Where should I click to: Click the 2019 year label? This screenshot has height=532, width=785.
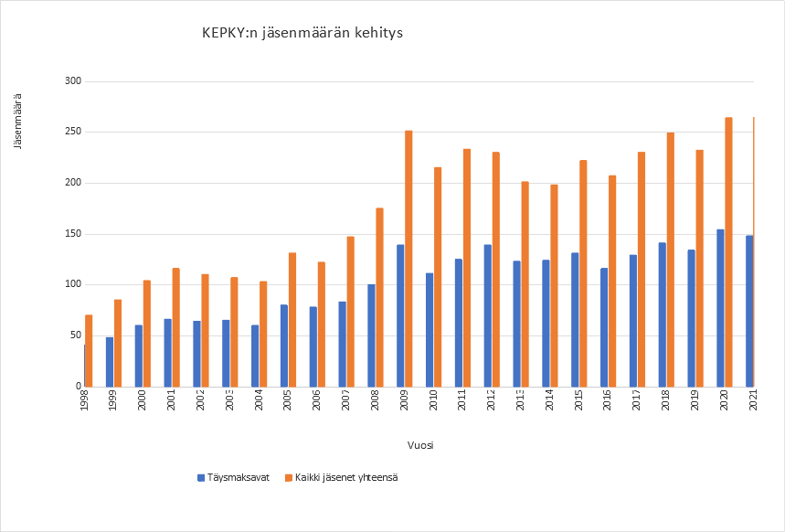[x=695, y=399]
